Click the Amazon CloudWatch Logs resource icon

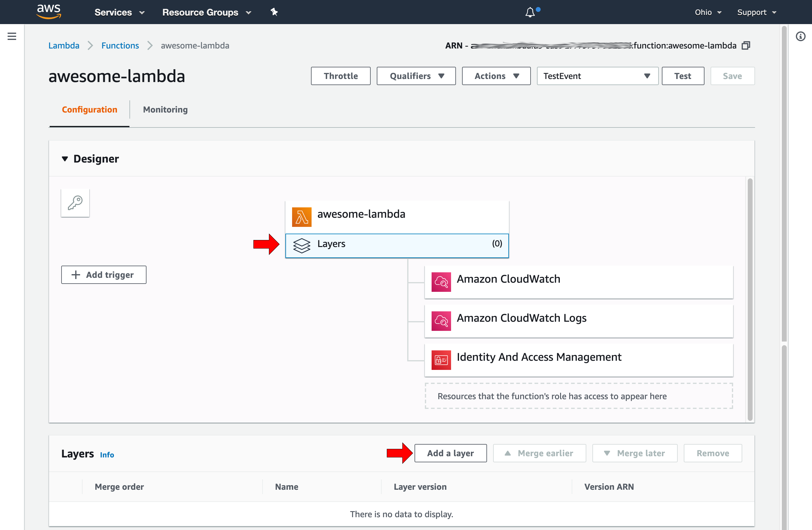[x=441, y=321]
